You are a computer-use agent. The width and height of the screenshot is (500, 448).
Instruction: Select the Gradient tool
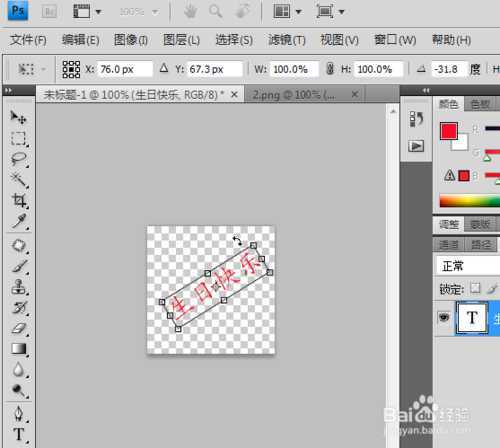[x=18, y=349]
